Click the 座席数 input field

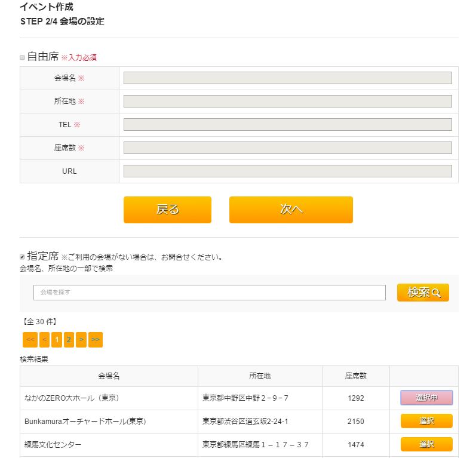pyautogui.click(x=287, y=148)
